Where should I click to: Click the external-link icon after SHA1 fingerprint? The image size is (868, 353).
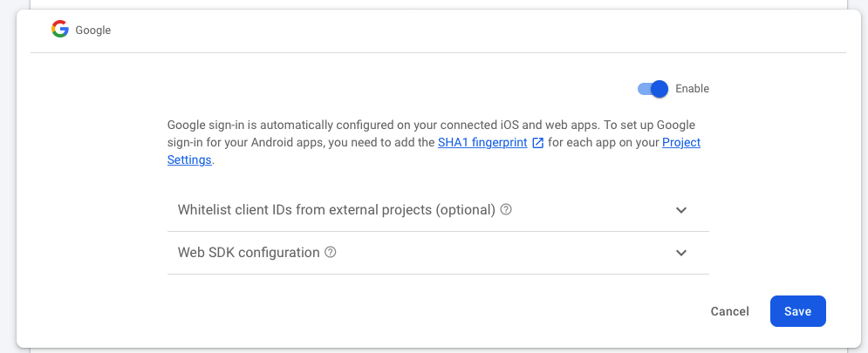coord(538,143)
